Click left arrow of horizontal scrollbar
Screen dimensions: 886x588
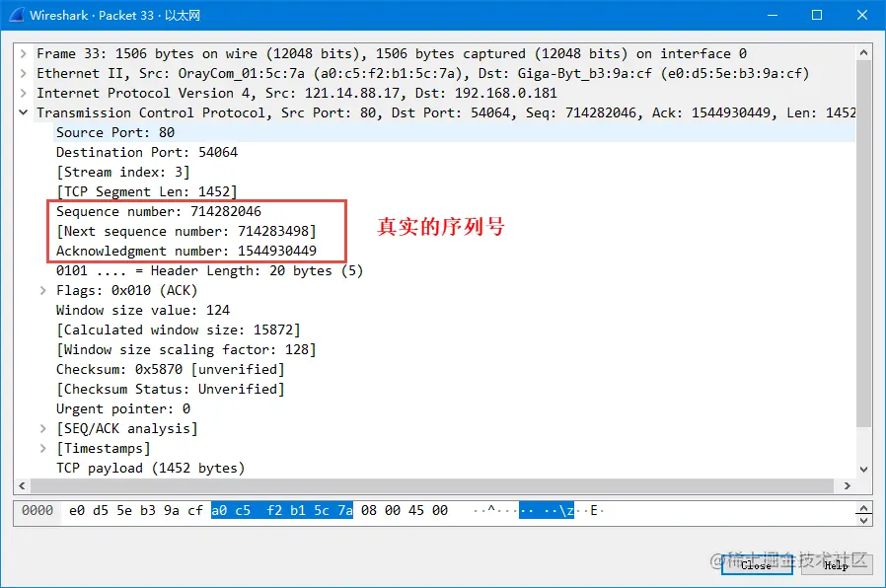coord(22,485)
